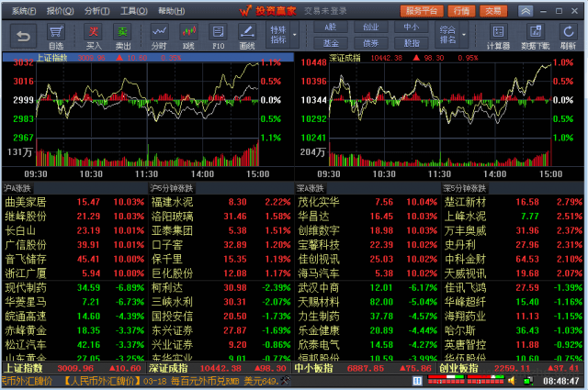Click the 服务平台 button

click(x=422, y=11)
